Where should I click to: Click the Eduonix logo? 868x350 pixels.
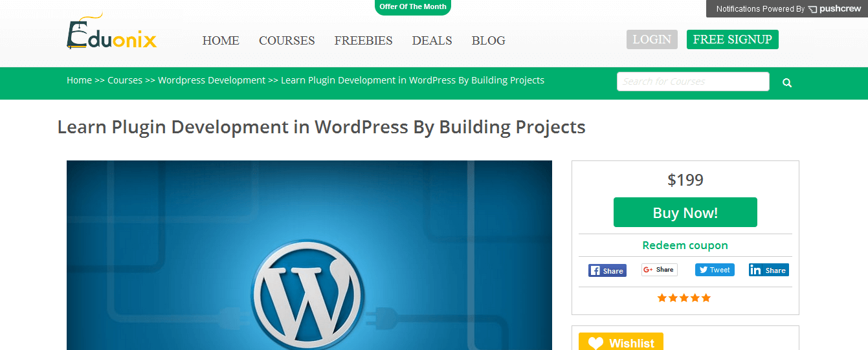tap(111, 32)
